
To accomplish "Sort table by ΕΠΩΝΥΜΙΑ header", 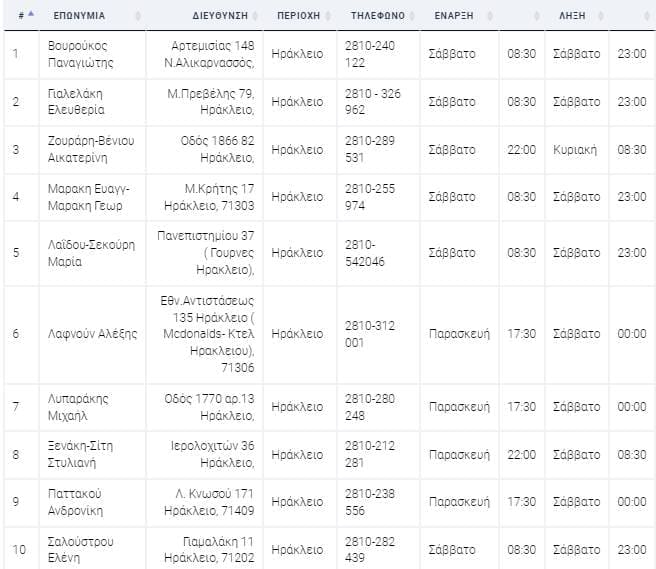I will click(x=79, y=16).
